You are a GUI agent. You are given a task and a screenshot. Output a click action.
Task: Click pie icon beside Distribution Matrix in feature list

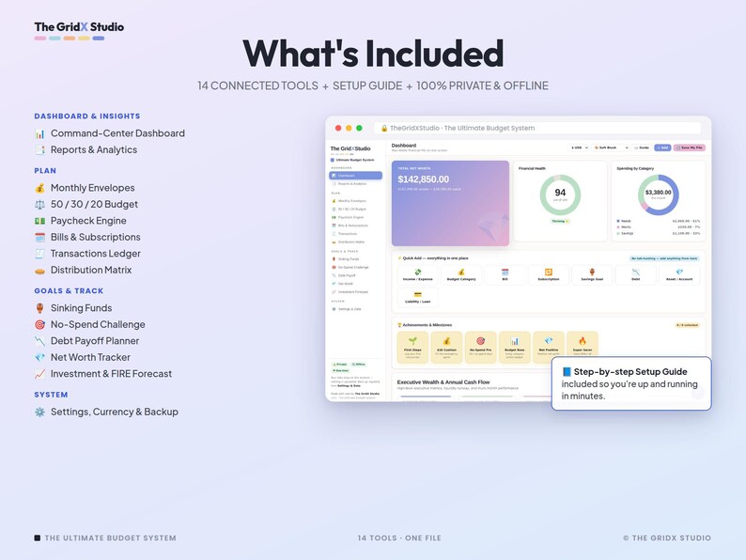[40, 271]
